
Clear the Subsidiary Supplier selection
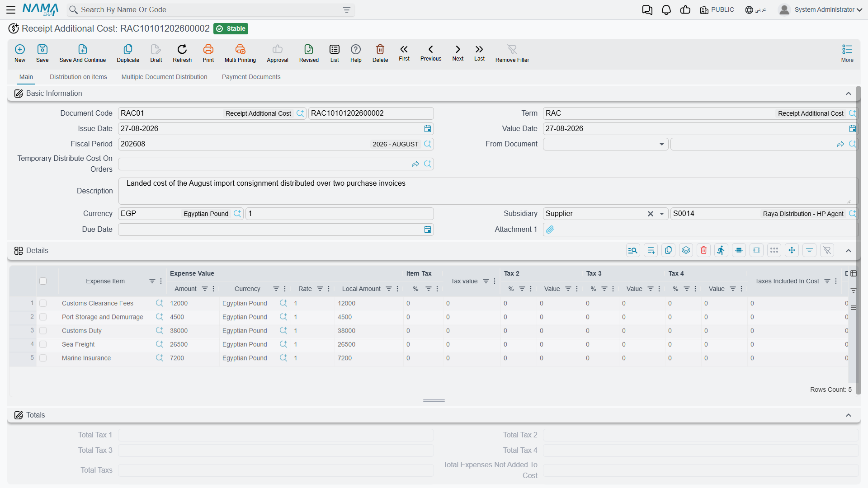click(650, 214)
